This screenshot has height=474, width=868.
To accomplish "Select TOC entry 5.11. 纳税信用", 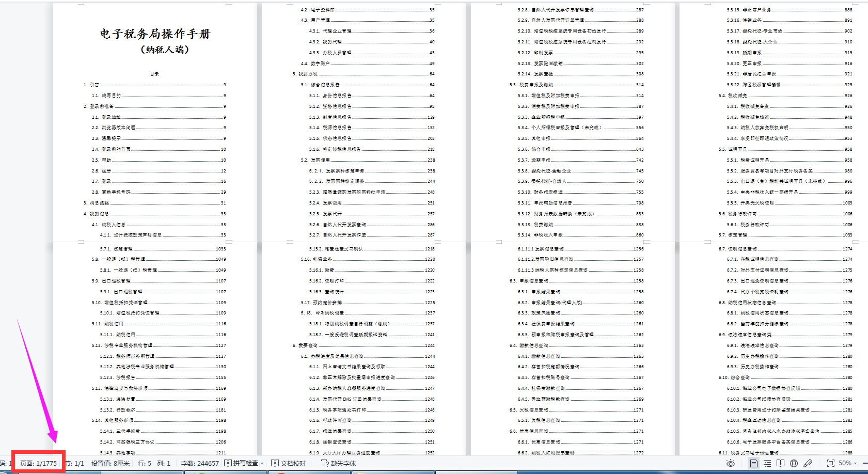I will pyautogui.click(x=159, y=324).
